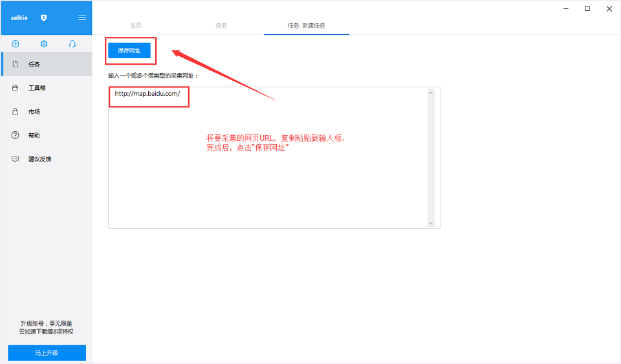621x364 pixels.
Task: Click the chat bubble icon next to 建议反馈
Action: click(x=15, y=159)
